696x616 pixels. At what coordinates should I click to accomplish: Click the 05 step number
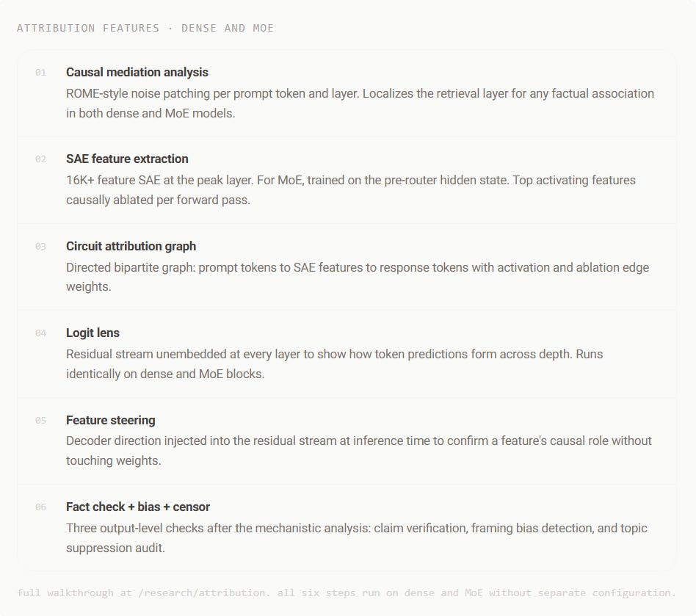41,420
